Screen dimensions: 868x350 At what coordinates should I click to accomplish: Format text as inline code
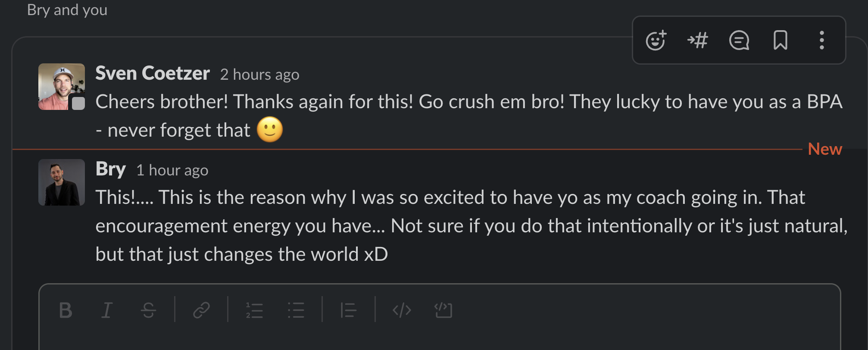402,310
